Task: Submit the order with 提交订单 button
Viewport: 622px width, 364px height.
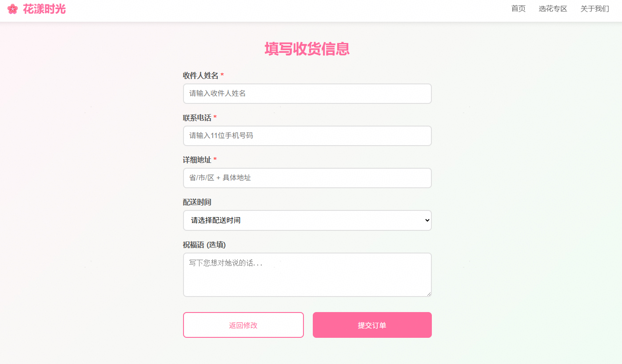Action: tap(372, 325)
